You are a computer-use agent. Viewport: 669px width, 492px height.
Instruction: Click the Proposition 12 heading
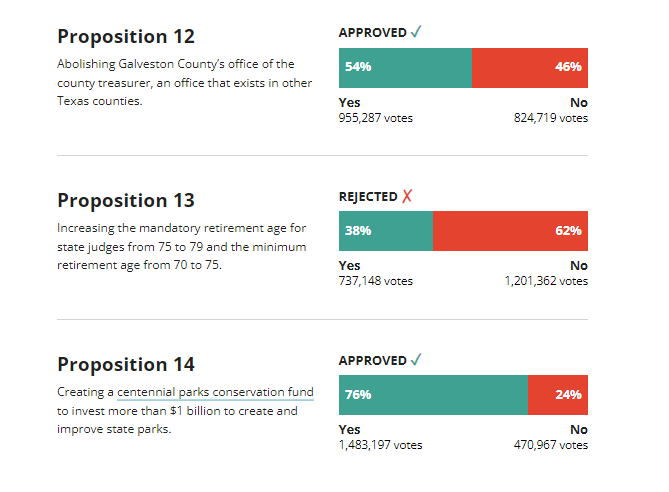126,37
